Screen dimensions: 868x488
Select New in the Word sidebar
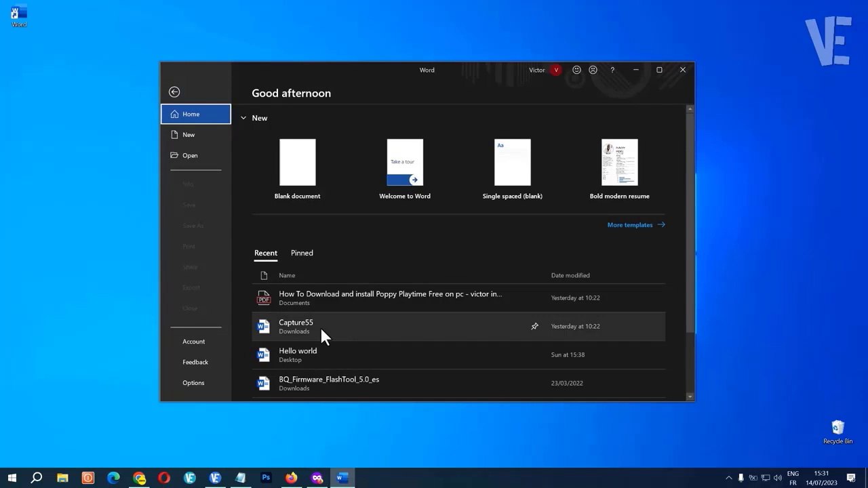click(196, 135)
